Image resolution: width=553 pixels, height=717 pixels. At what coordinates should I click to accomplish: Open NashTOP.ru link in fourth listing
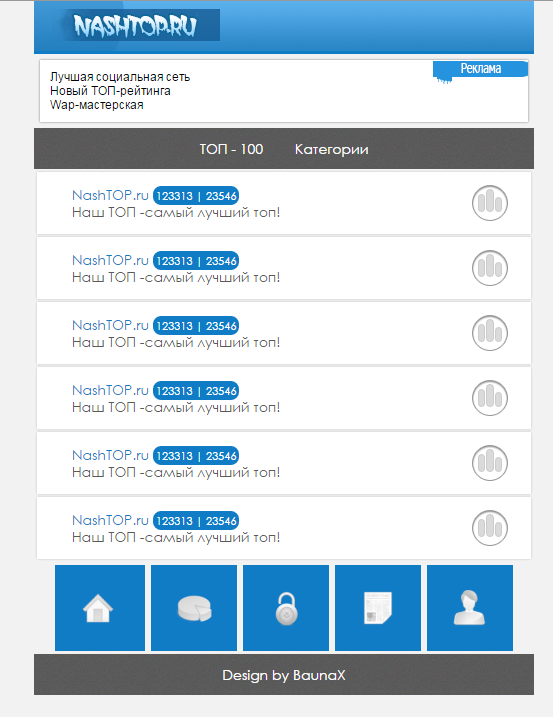point(110,390)
